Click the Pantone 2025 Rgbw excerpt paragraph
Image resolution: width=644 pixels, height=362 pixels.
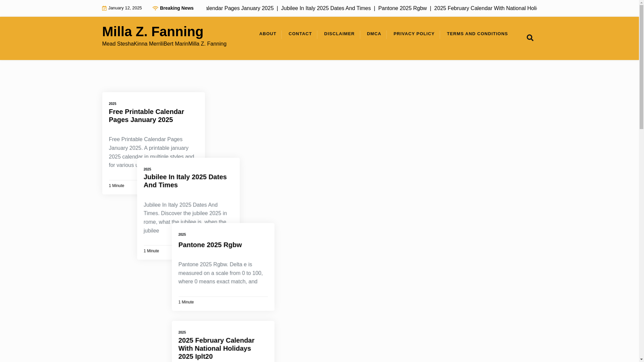point(221,273)
